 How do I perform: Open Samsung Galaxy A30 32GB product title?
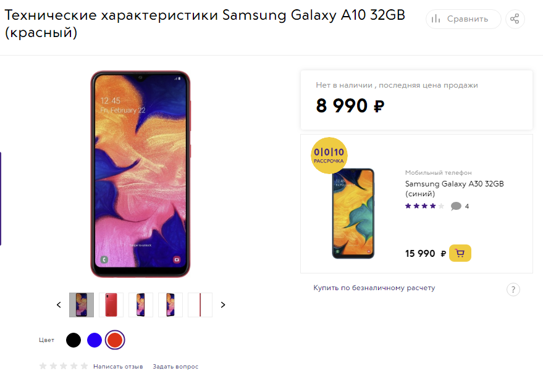(454, 188)
